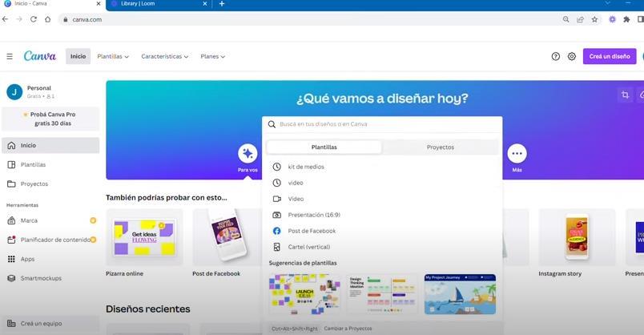Close the Inicio - Canva tab
Viewport: 644px width, 335px height.
tap(99, 4)
